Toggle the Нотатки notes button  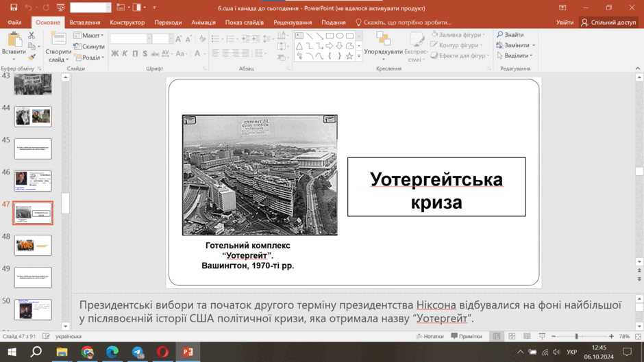click(x=430, y=336)
